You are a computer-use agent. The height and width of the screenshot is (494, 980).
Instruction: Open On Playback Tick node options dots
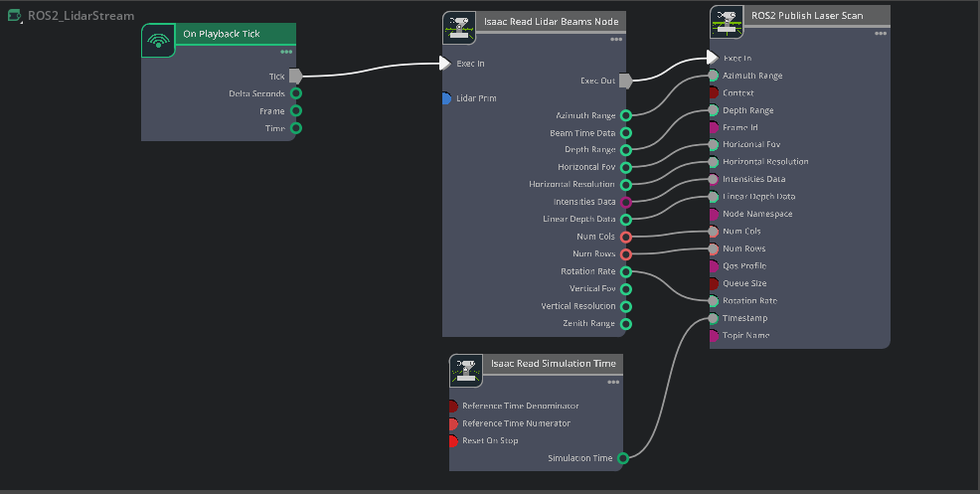click(286, 52)
